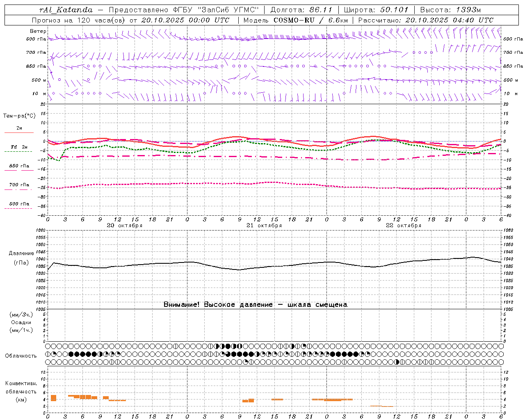Click the 'Тем-ра(°C)' temperature panel title
The width and height of the screenshot is (525, 420).
19,116
